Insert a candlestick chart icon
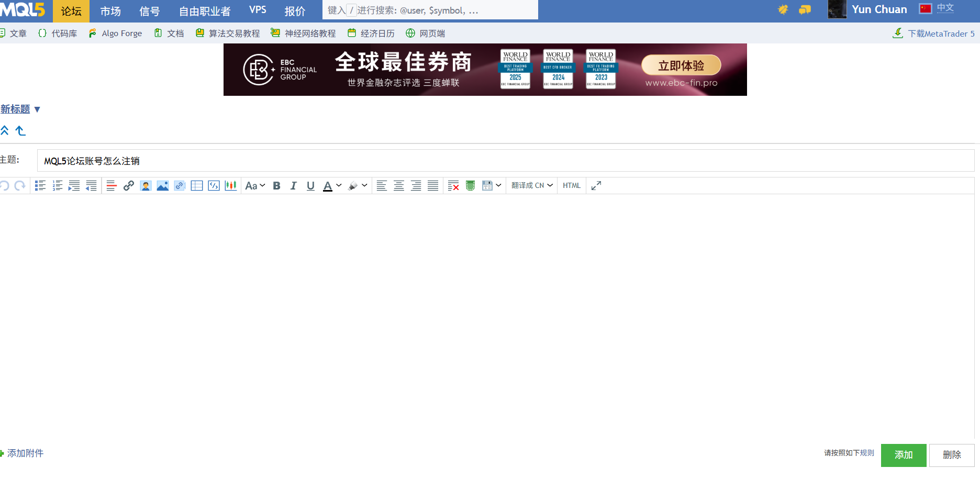980x490 pixels. [231, 186]
